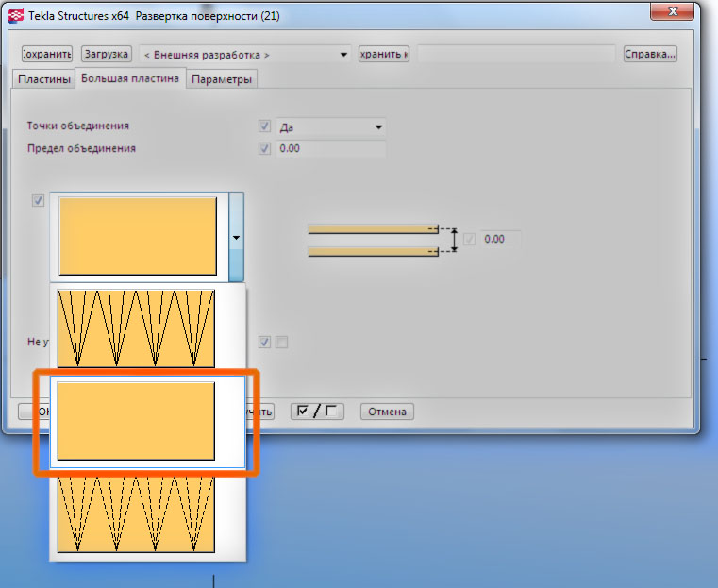The height and width of the screenshot is (588, 718).
Task: Choose the plain plate option without lines
Action: click(x=136, y=420)
